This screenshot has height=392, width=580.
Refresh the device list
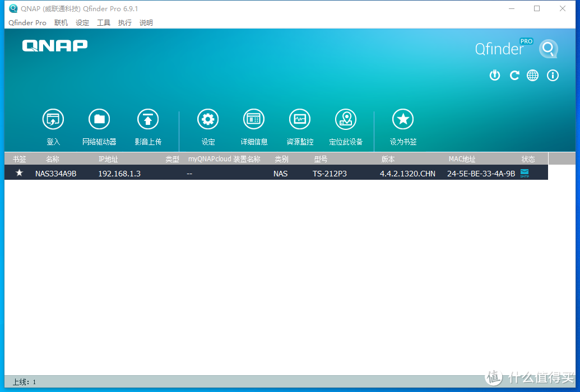[514, 76]
